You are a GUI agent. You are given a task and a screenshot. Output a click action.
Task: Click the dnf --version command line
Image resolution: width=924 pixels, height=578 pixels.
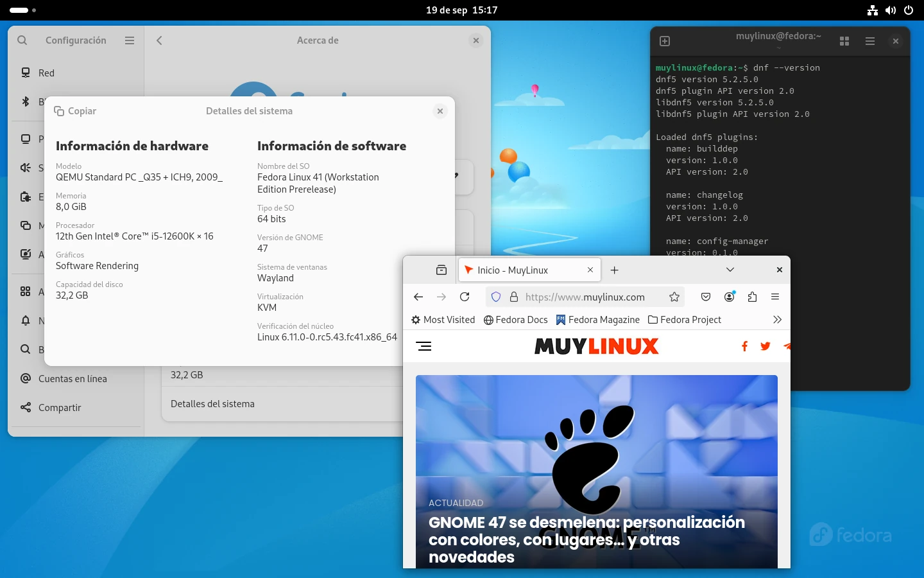[738, 67]
